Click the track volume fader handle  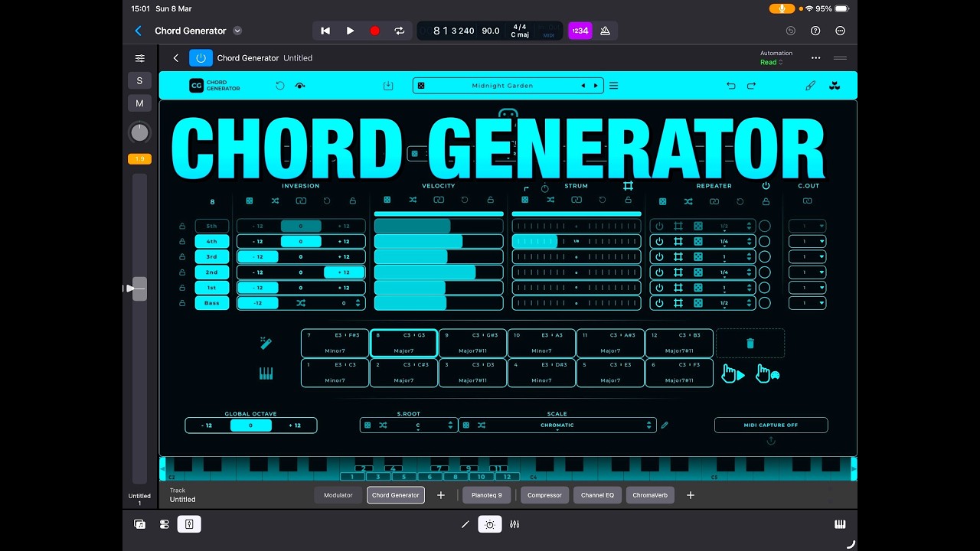(139, 289)
